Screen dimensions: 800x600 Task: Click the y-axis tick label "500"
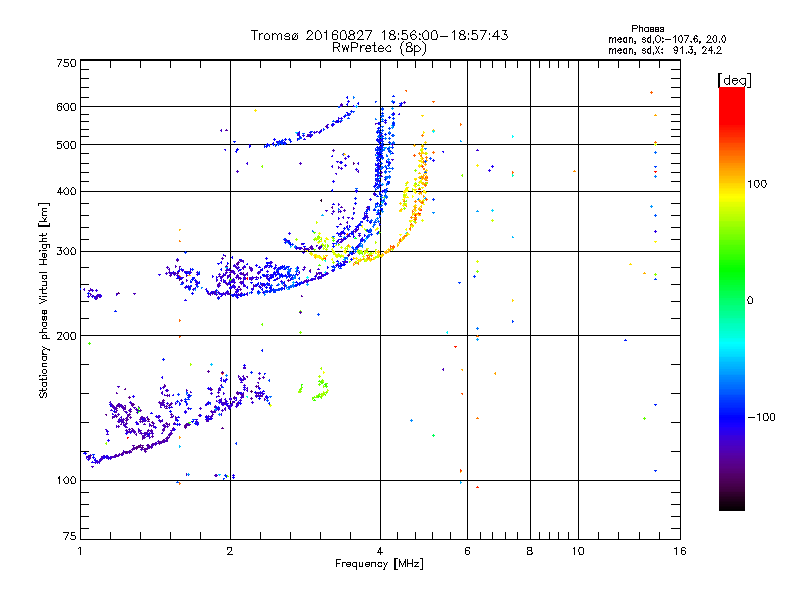66,145
